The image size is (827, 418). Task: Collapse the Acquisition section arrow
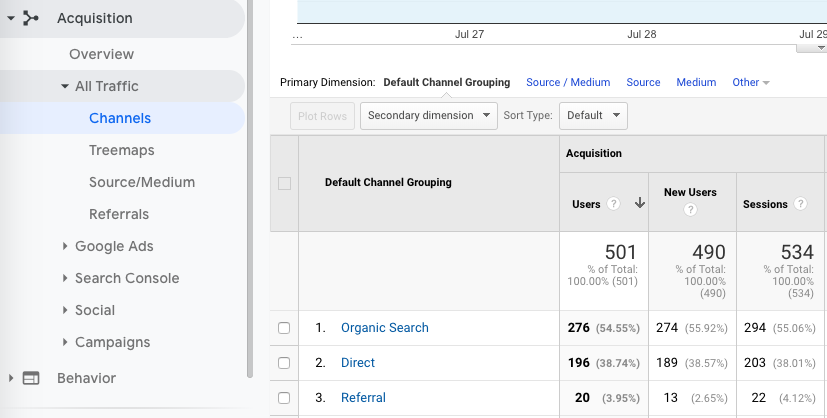click(11, 18)
